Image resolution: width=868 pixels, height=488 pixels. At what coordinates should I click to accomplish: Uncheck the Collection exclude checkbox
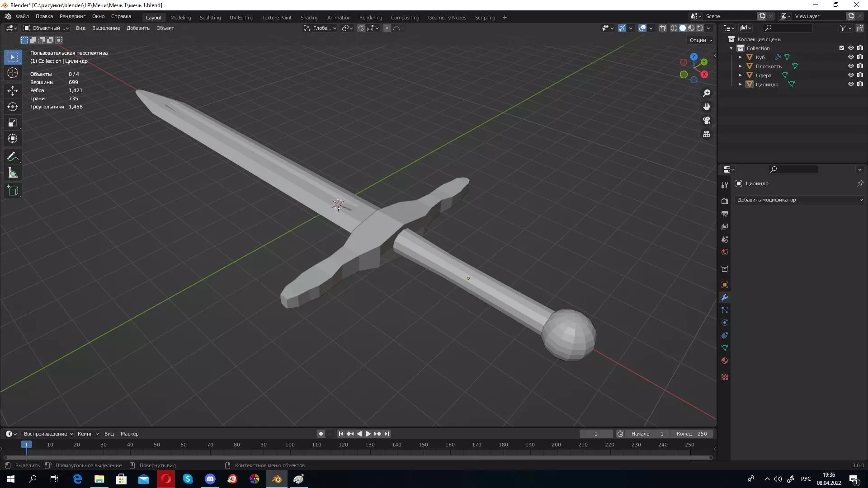point(841,48)
